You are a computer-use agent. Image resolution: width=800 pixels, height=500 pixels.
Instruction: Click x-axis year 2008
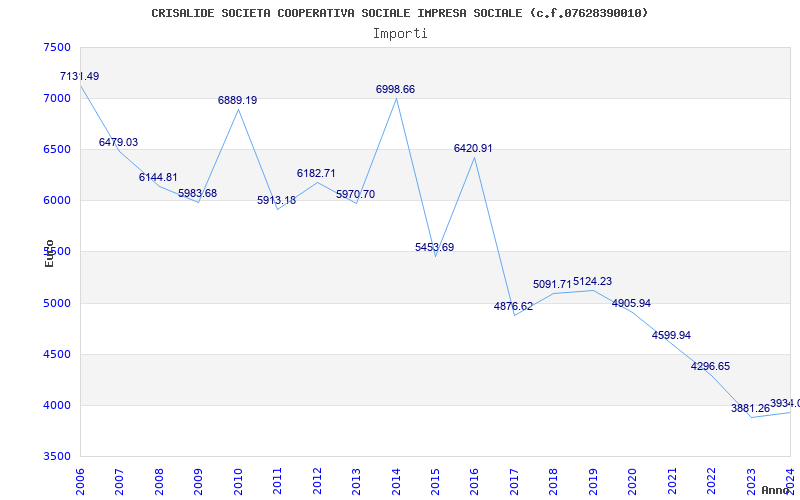(x=159, y=481)
